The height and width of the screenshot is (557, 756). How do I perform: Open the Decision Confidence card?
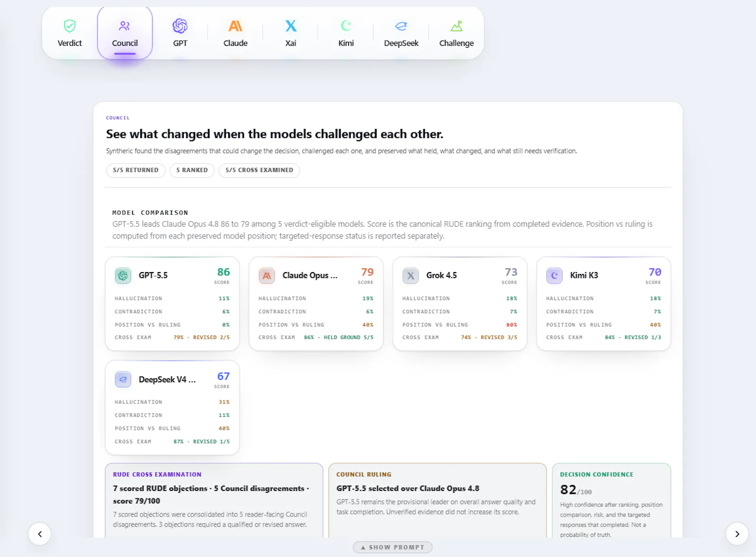611,500
